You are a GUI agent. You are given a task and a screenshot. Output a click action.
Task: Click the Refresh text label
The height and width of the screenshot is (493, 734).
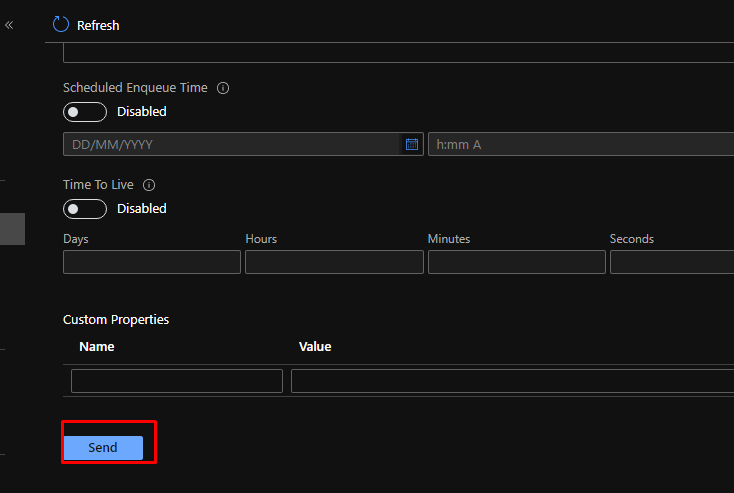(98, 25)
